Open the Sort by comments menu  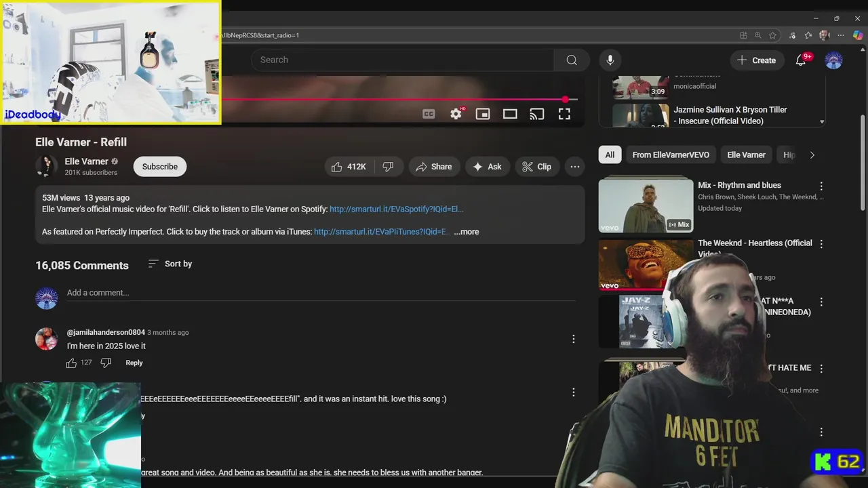pos(170,264)
